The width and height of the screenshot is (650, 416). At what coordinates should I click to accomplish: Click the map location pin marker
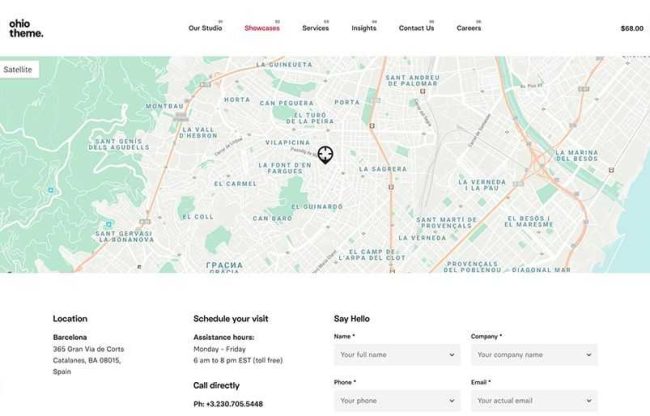click(325, 154)
